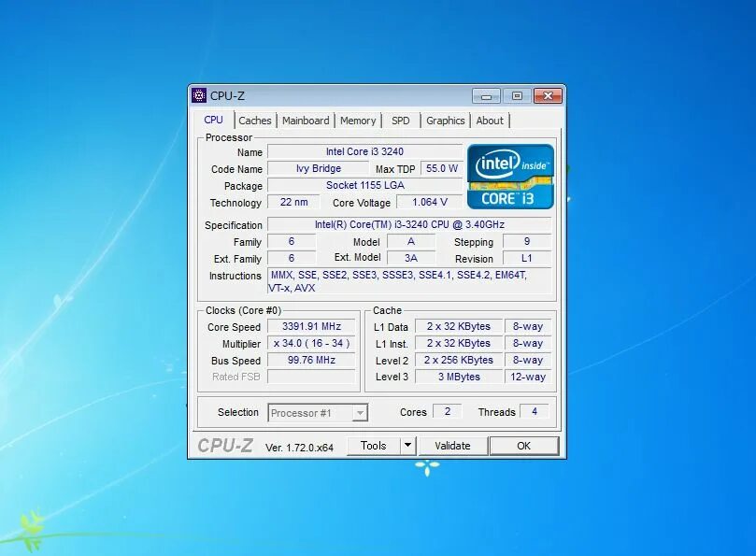Open the Caches tab
This screenshot has width=756, height=556.
(255, 121)
